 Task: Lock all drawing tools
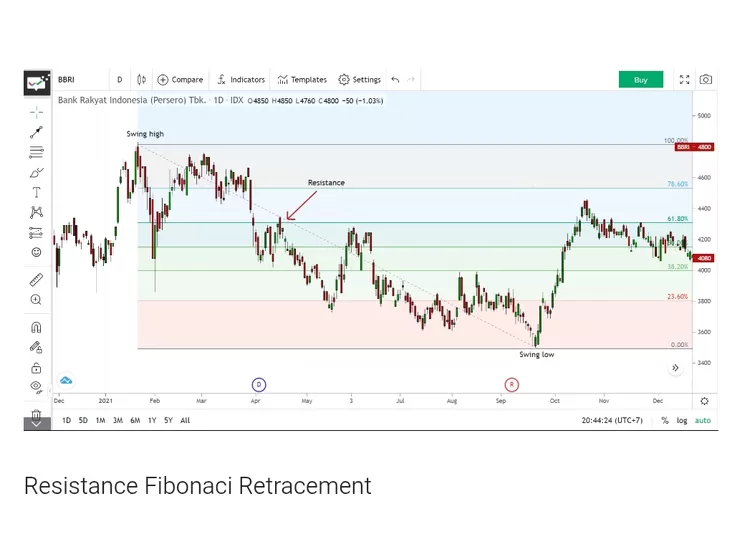point(36,368)
